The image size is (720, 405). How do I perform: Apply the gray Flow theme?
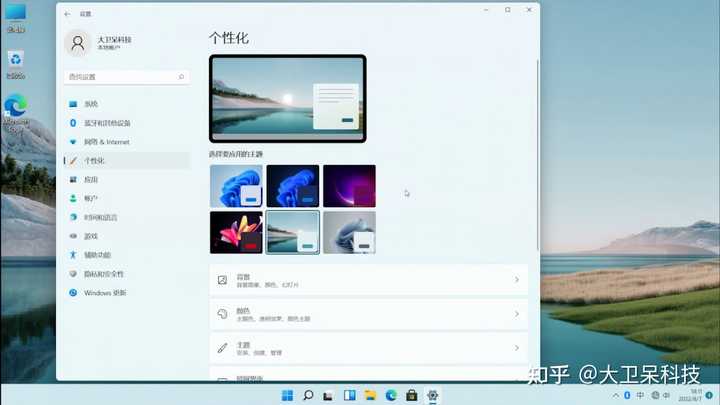349,232
